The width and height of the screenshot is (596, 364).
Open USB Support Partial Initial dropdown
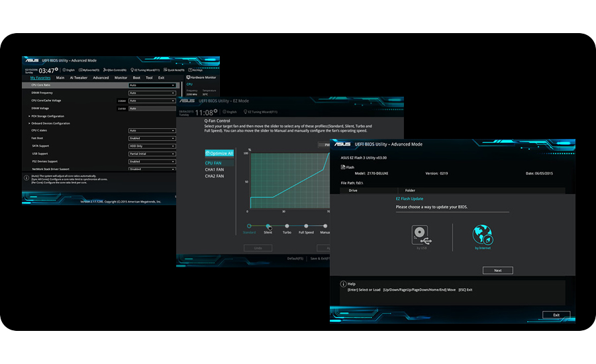click(152, 154)
